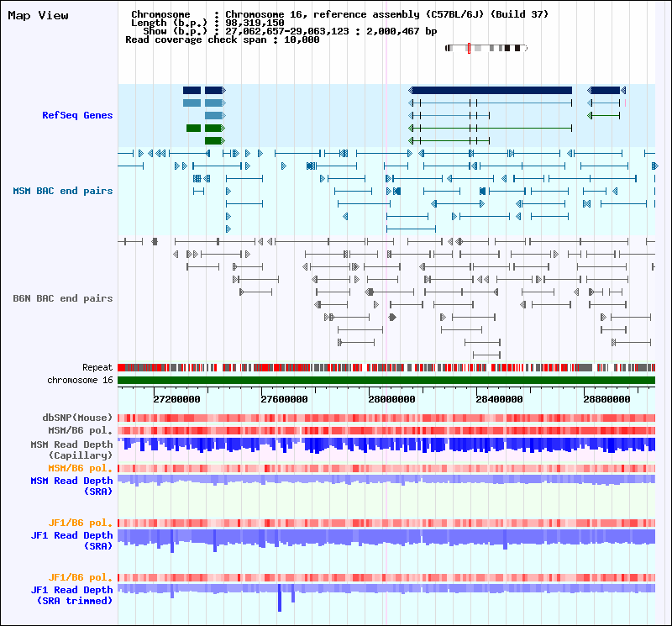Click the chromosome 16 track label

pos(80,381)
